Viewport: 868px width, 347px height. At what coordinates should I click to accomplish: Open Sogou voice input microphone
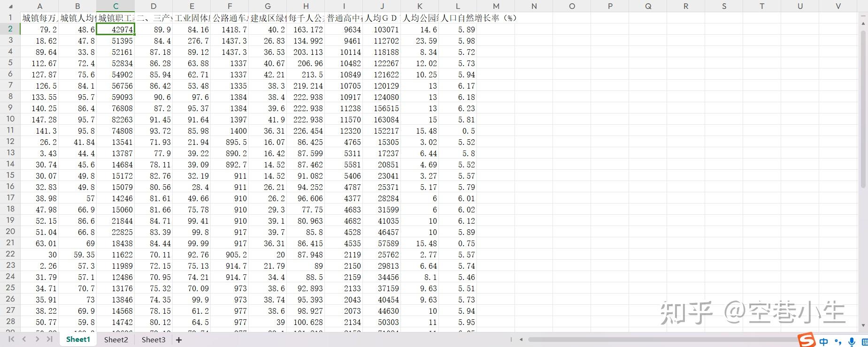852,342
